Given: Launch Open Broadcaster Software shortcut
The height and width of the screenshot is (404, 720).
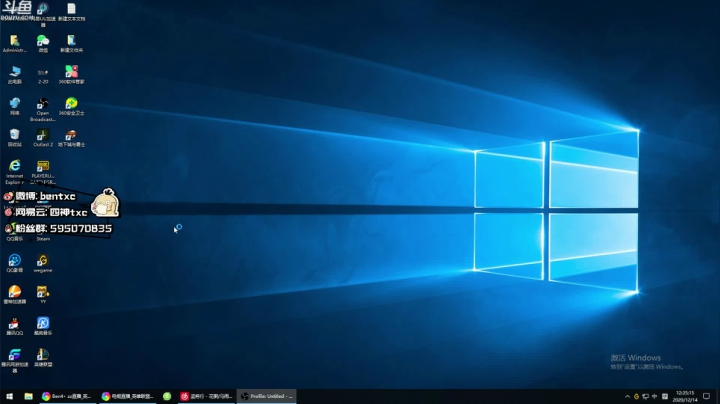Looking at the screenshot, I should [x=43, y=110].
